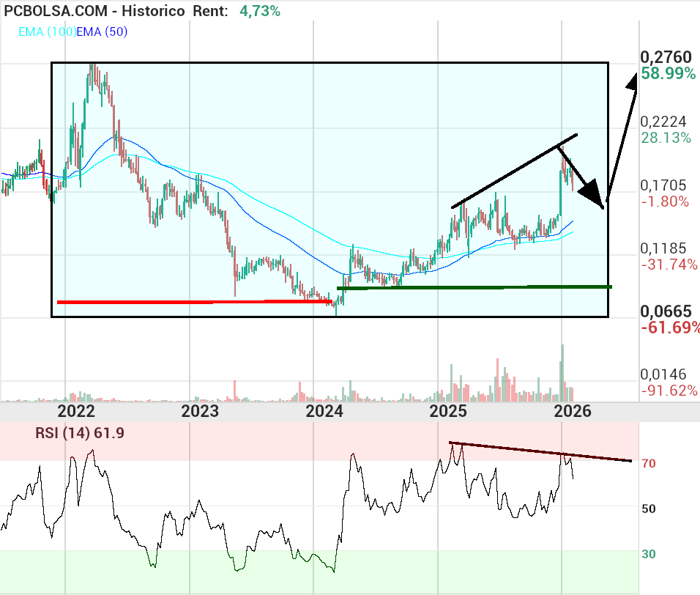
Task: Select the 2024 year marker on the time axis
Action: tap(325, 410)
